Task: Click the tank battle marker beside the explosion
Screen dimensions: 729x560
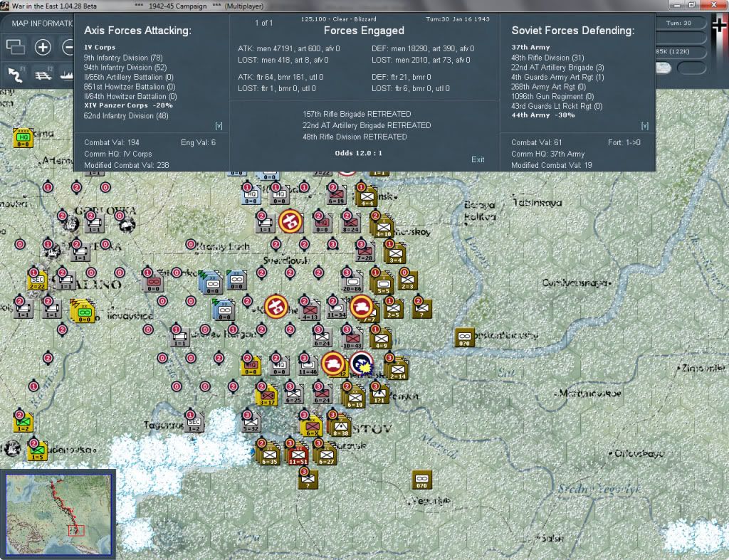Action: click(x=333, y=364)
